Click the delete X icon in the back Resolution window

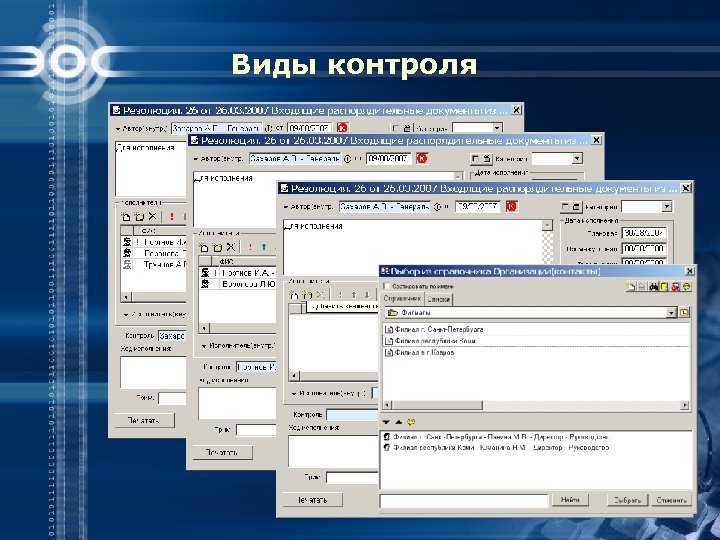152,216
